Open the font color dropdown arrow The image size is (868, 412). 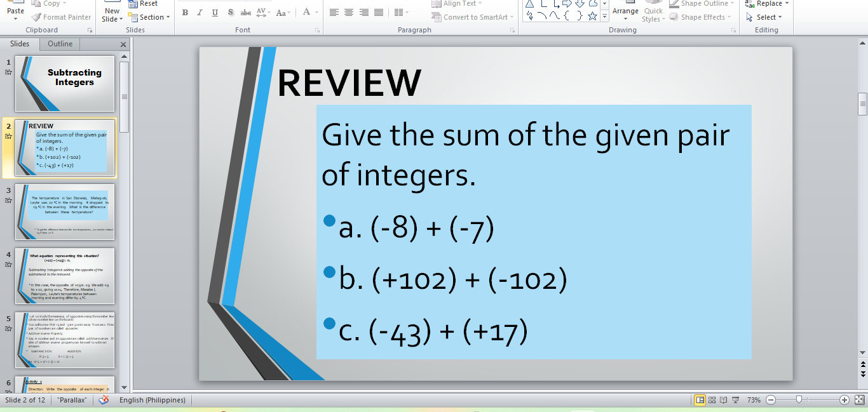point(316,13)
